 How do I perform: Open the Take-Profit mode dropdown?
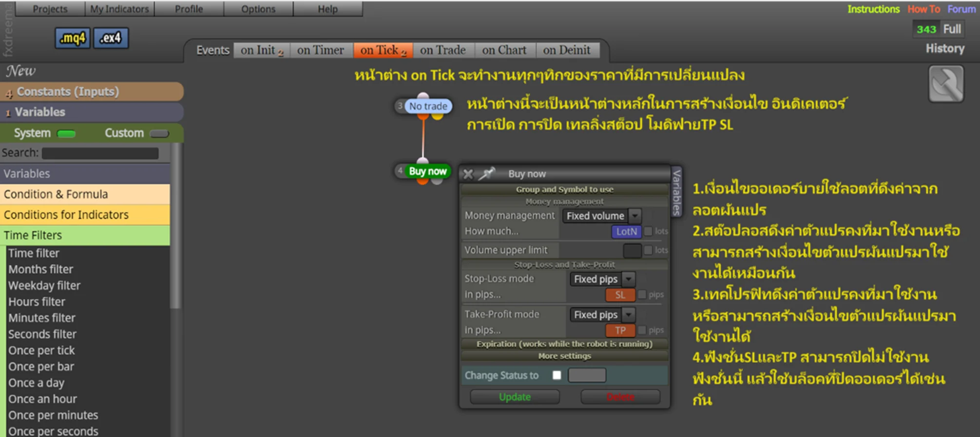[x=602, y=315]
